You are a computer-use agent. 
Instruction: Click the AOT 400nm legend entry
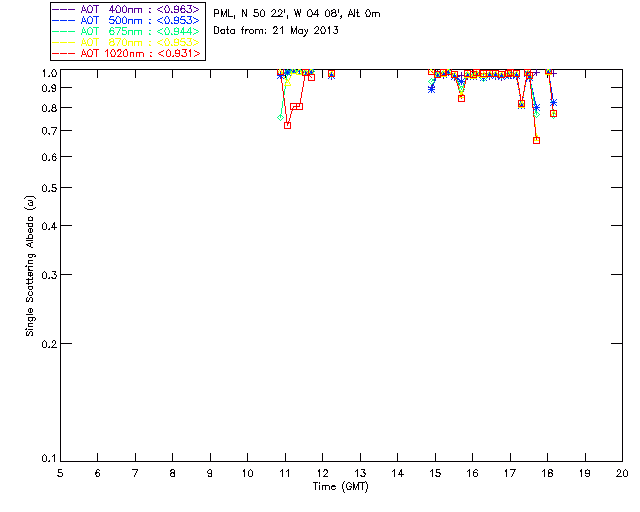coord(126,9)
